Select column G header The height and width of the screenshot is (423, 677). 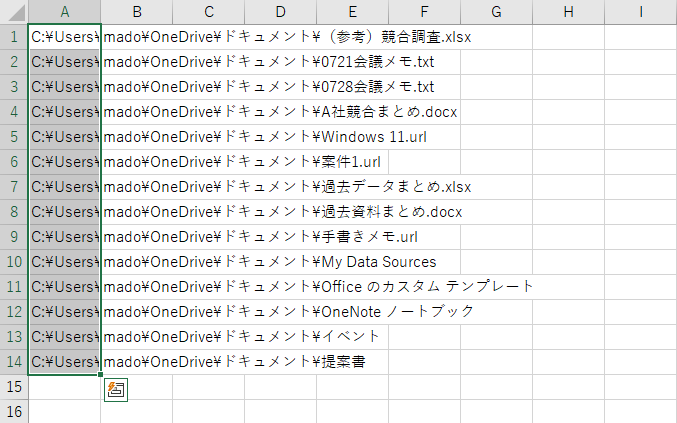click(497, 12)
